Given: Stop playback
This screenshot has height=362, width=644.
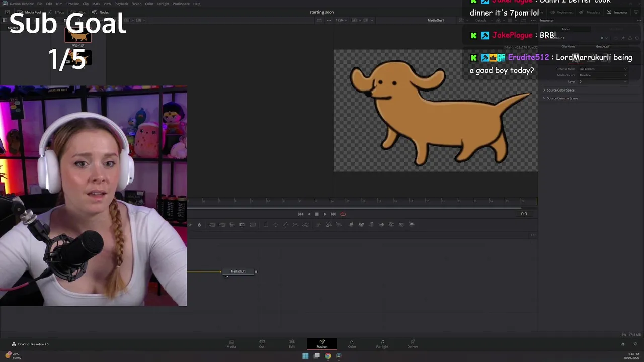Looking at the screenshot, I should tap(317, 214).
